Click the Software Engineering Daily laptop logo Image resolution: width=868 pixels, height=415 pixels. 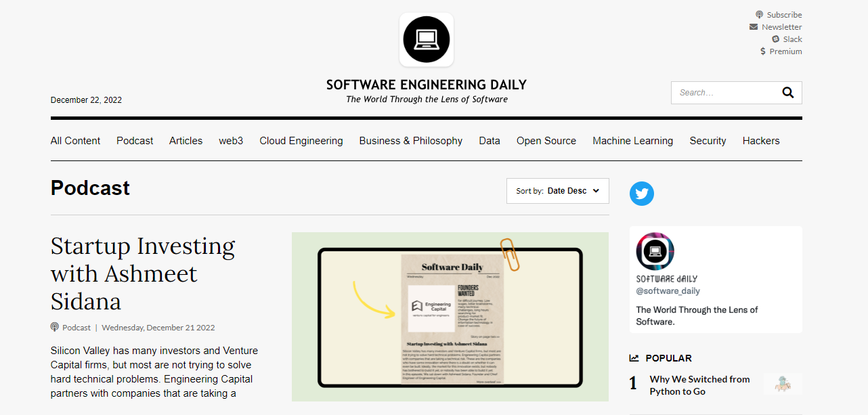point(427,39)
